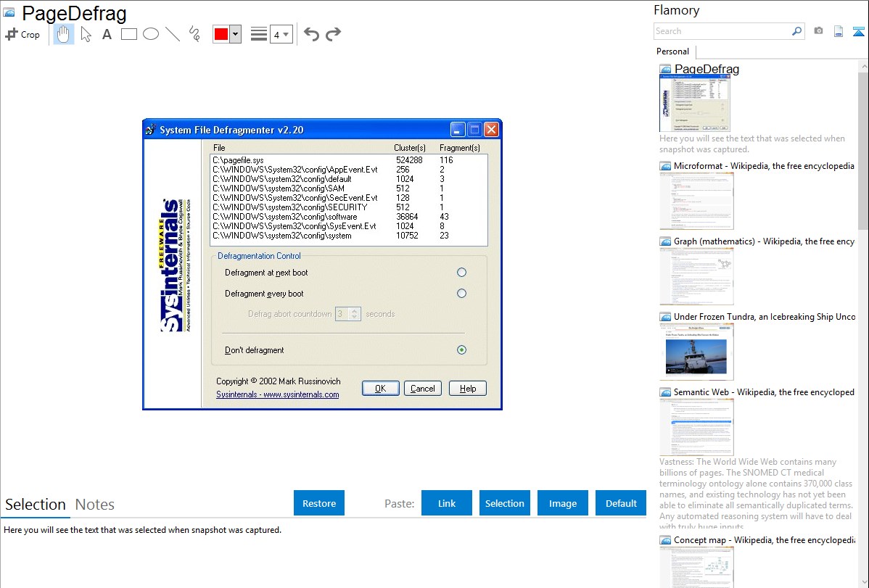Click the Default paste button

pos(621,502)
